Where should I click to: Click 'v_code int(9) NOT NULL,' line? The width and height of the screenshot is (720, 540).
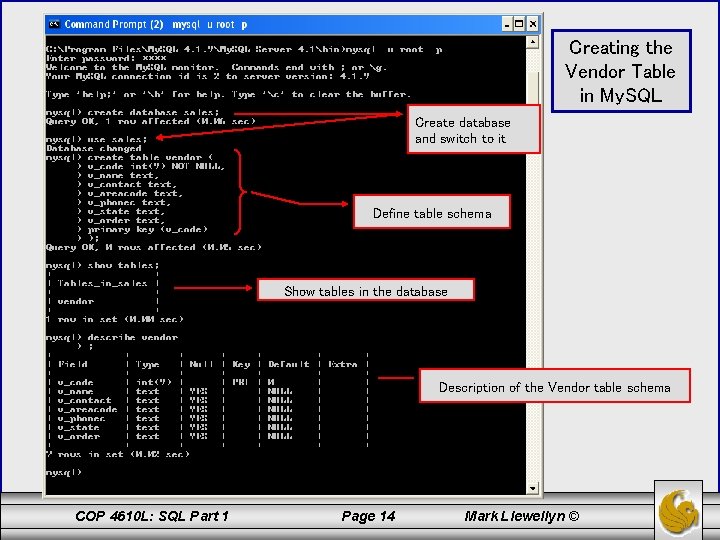(x=151, y=166)
